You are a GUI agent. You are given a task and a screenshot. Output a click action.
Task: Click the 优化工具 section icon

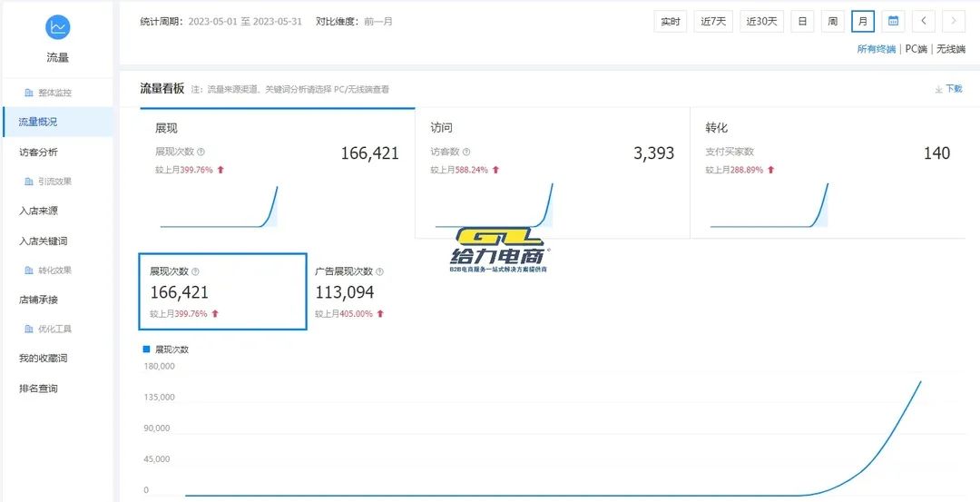click(x=29, y=329)
